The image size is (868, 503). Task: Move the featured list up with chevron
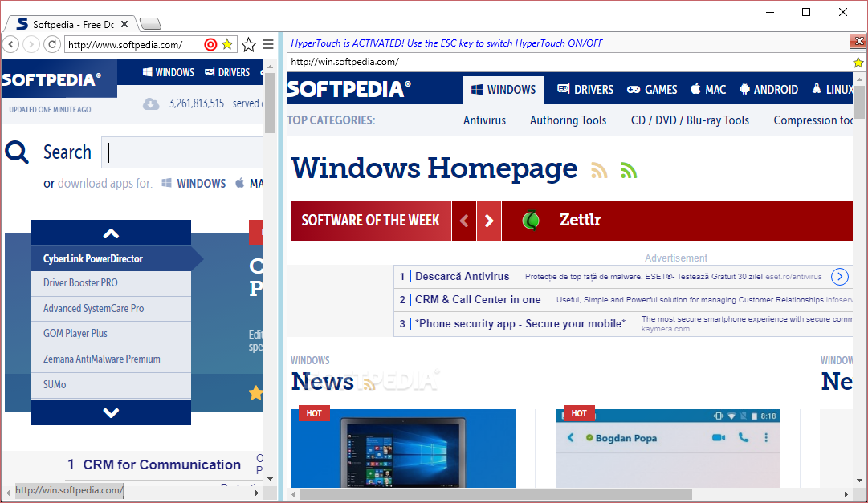coord(111,233)
